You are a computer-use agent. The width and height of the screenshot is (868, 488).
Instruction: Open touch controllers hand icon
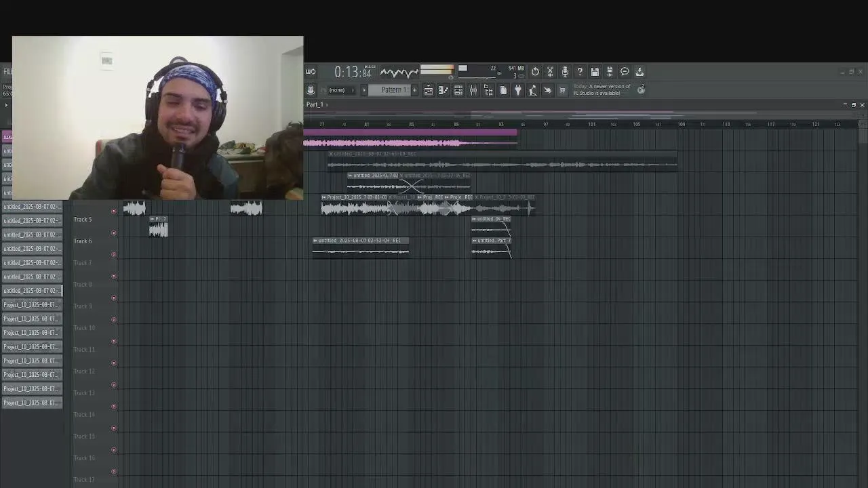click(548, 90)
